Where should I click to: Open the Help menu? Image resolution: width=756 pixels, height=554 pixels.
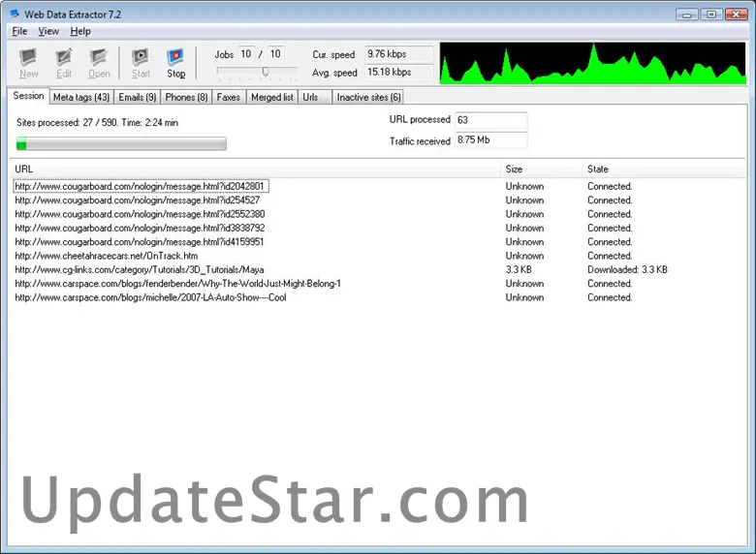[x=80, y=31]
